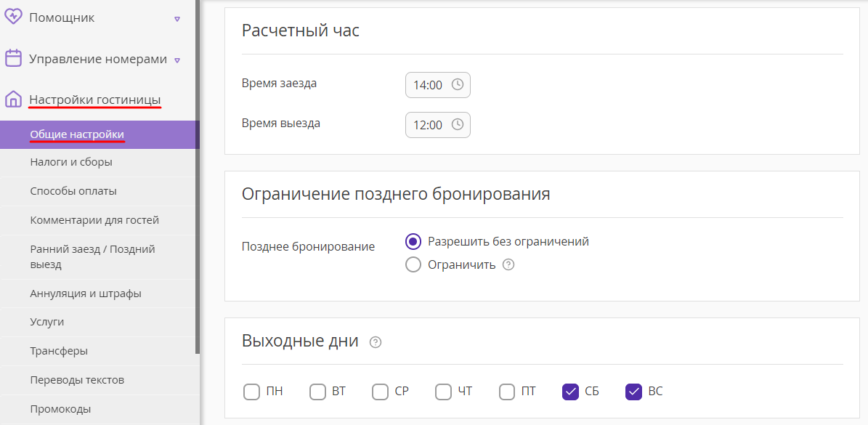Click the help icon beside Выходные дни
868x425 pixels.
[376, 342]
